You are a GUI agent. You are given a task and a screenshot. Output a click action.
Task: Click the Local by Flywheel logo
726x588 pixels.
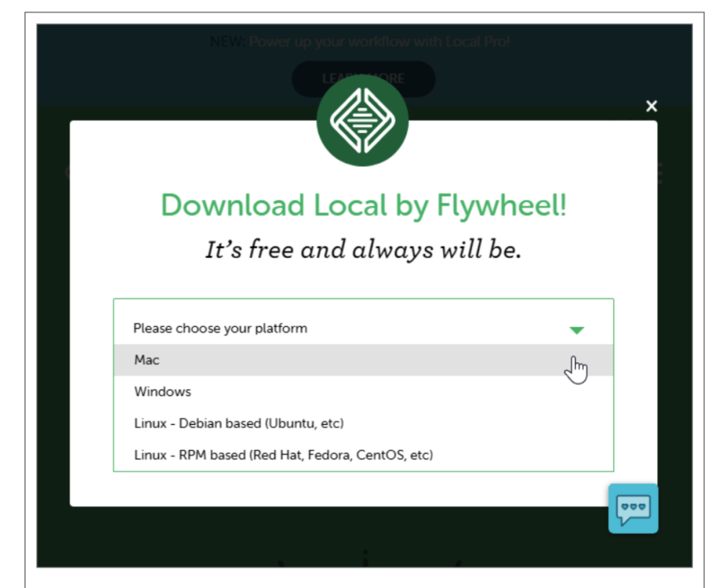coord(362,120)
